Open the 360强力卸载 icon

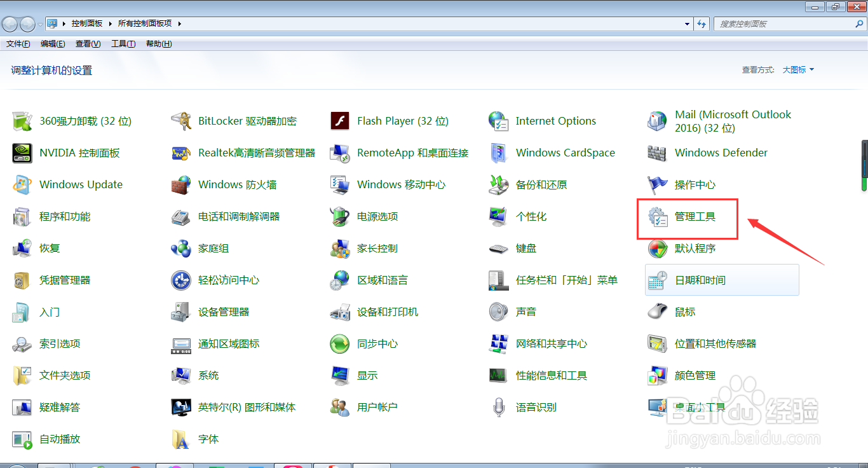[22, 121]
